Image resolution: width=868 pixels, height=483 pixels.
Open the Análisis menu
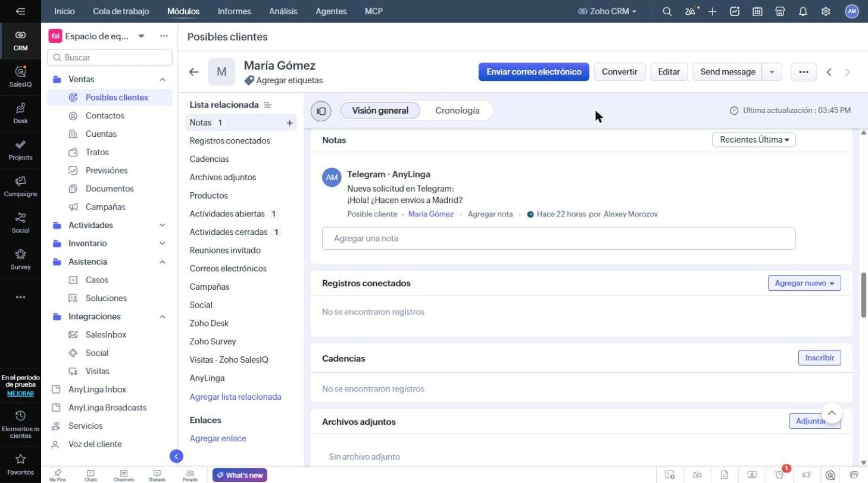283,11
